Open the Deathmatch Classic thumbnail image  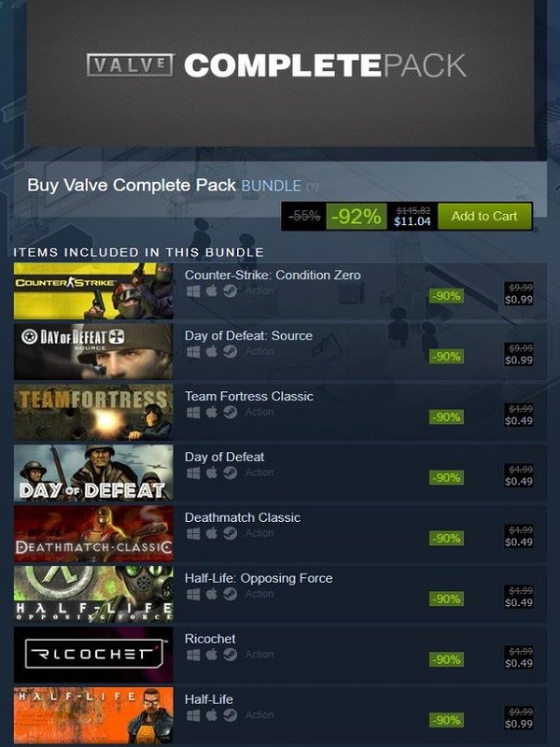(93, 533)
